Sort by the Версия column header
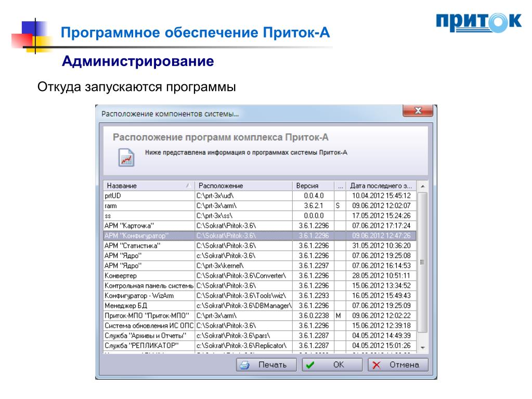The width and height of the screenshot is (532, 399). point(313,186)
